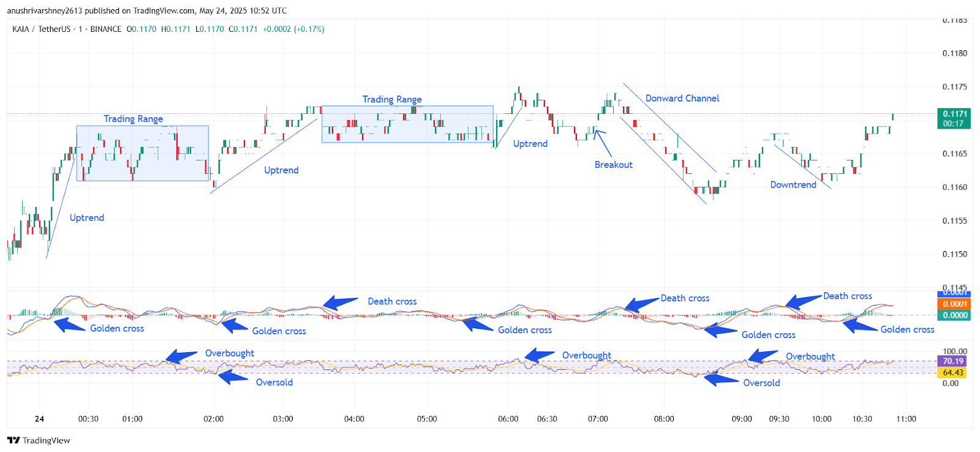Click the date label 24 on time axis
This screenshot has height=452, width=980.
(x=39, y=419)
